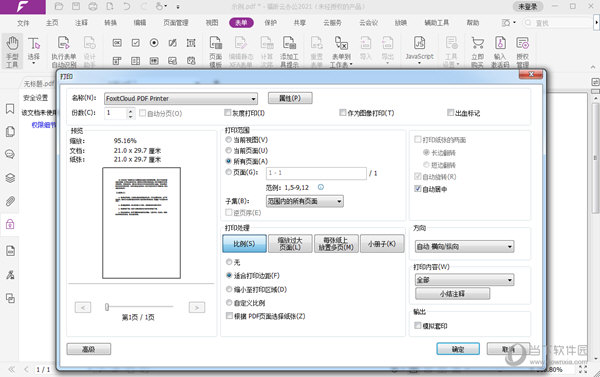Click the range example info icon
Screen dimensions: 600x377
coord(321,187)
